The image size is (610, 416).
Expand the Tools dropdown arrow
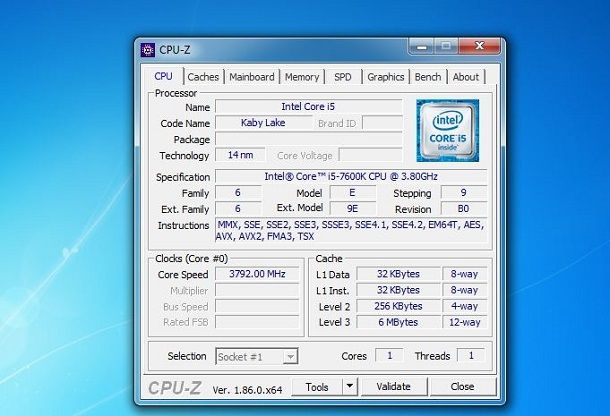point(350,387)
